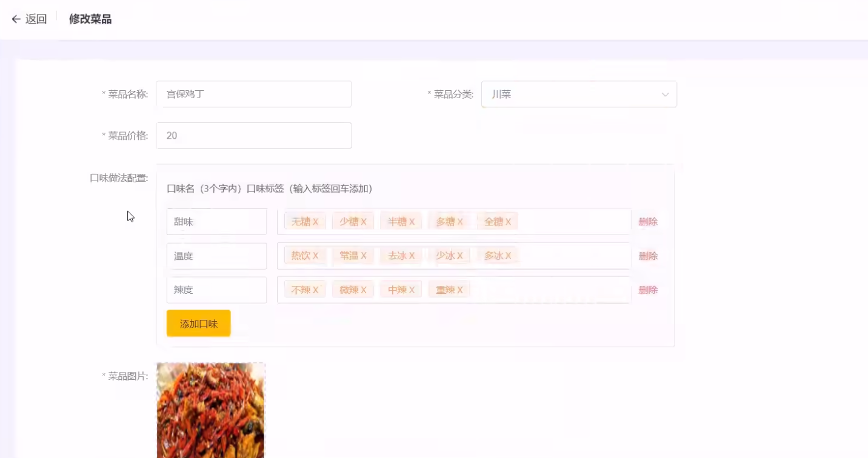Screen dimensions: 868x458
Task: Delete the 温度 flavor row
Action: [x=648, y=256]
